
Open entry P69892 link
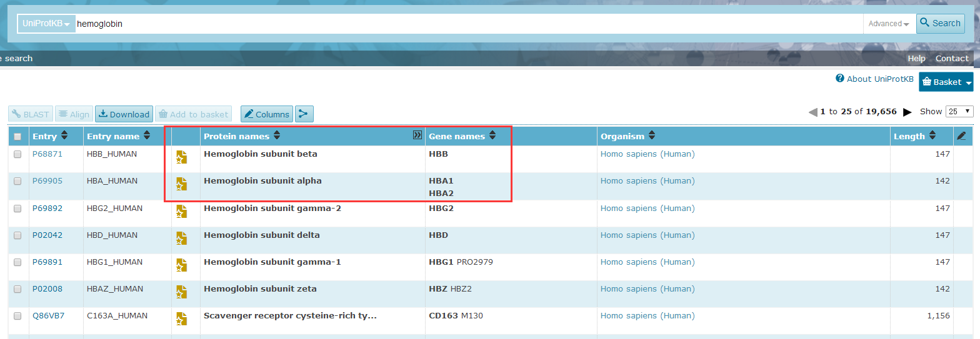(47, 208)
